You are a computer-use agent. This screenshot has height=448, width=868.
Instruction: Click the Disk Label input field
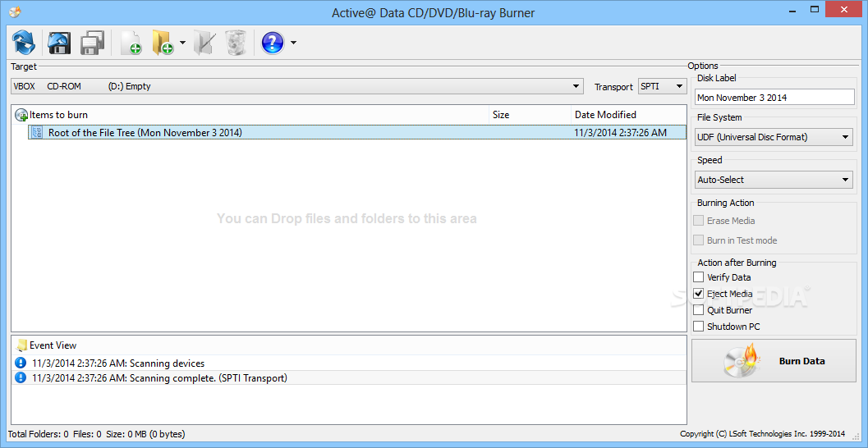(x=774, y=98)
